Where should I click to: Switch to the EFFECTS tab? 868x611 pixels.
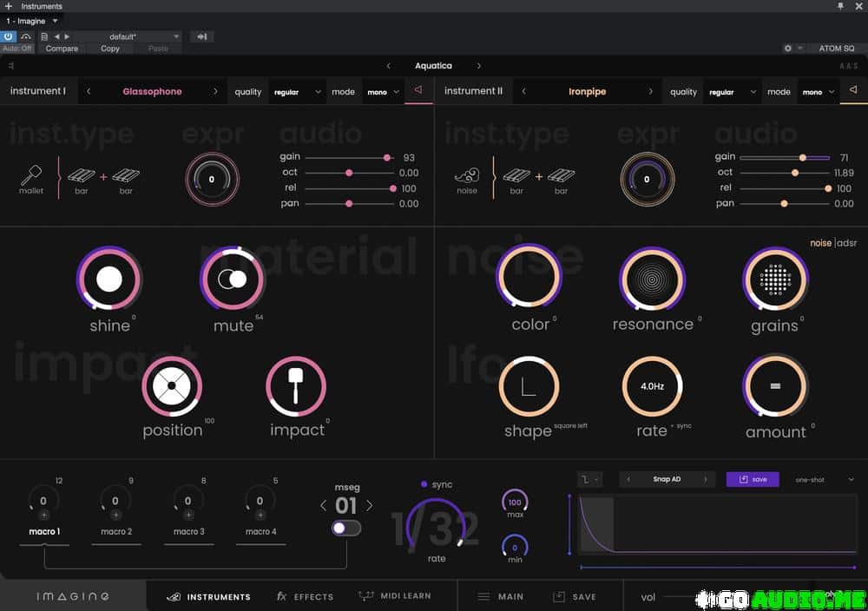[x=305, y=596]
